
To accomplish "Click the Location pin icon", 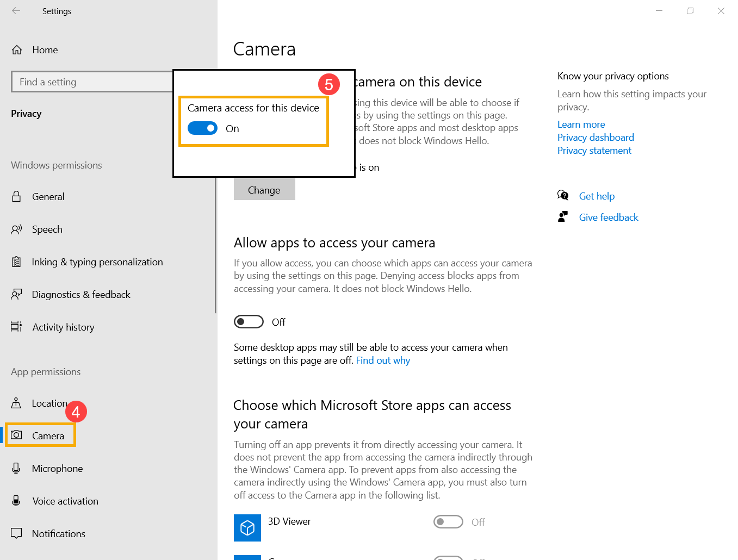I will (17, 403).
